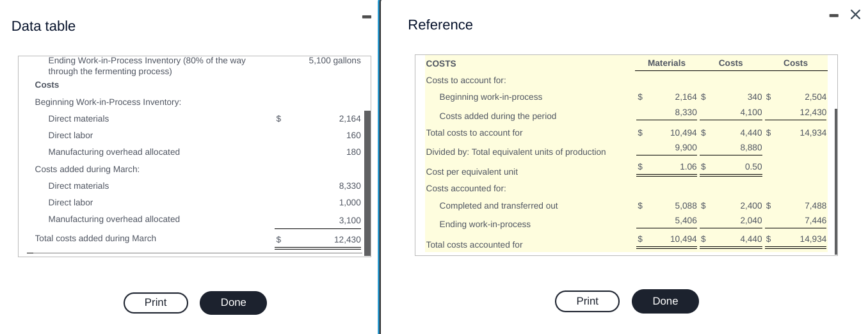
Task: Minimize the Data table dialog
Action: 366,17
